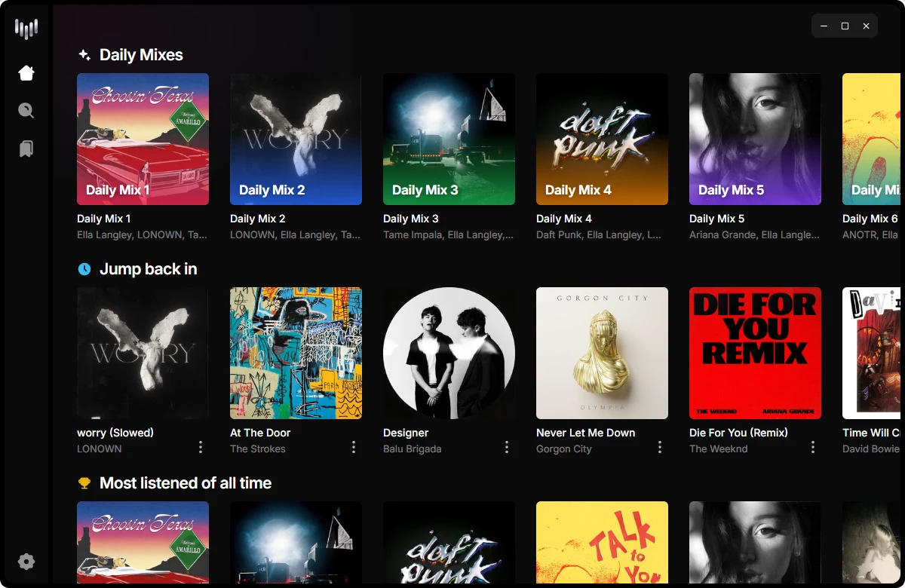Viewport: 905px width, 588px height.
Task: Open the Daily Mix 2 cover
Action: coord(296,139)
